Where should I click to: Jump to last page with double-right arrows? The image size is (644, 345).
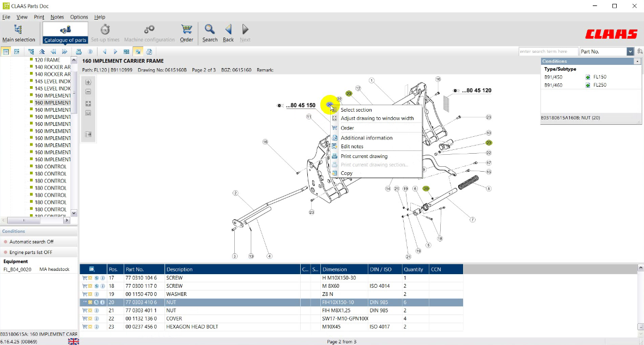(64, 52)
